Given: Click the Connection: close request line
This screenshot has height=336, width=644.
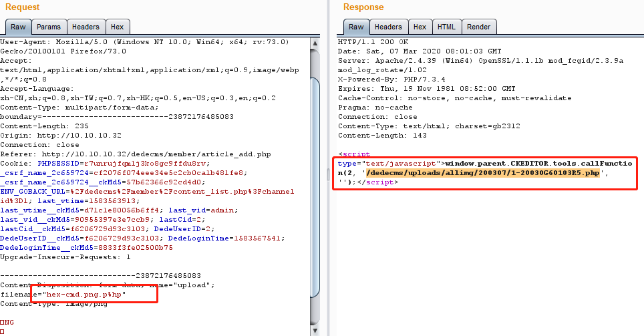Looking at the screenshot, I should [39, 144].
